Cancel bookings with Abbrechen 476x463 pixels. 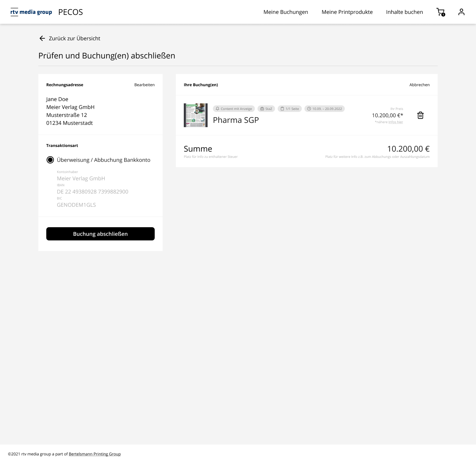point(419,85)
